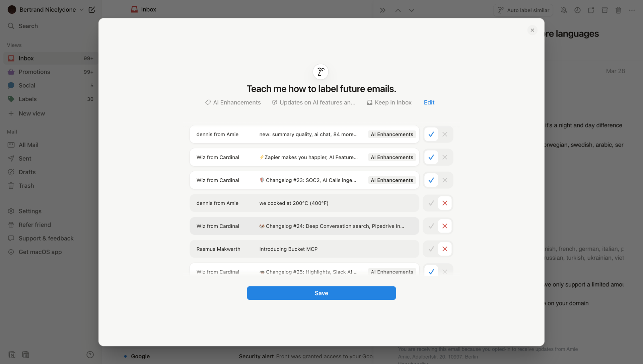Snooze the email with the clock icon

[577, 10]
